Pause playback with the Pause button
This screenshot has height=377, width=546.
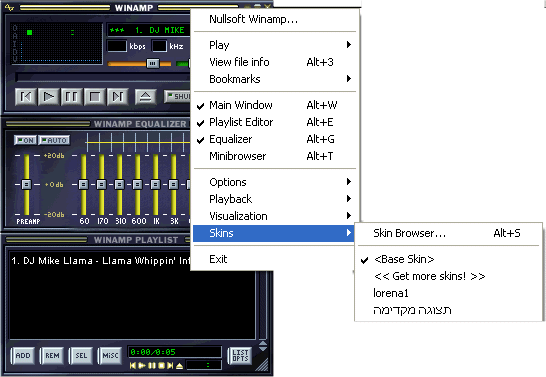click(71, 96)
